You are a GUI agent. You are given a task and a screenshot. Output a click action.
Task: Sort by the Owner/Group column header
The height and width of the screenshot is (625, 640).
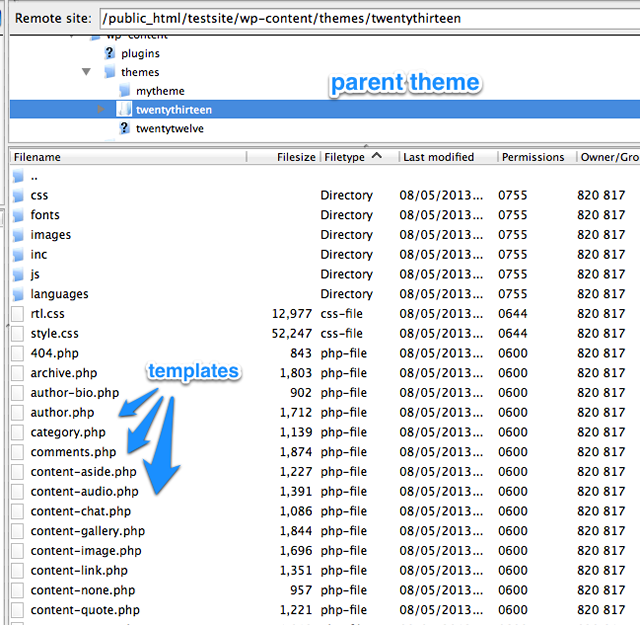[x=609, y=157]
